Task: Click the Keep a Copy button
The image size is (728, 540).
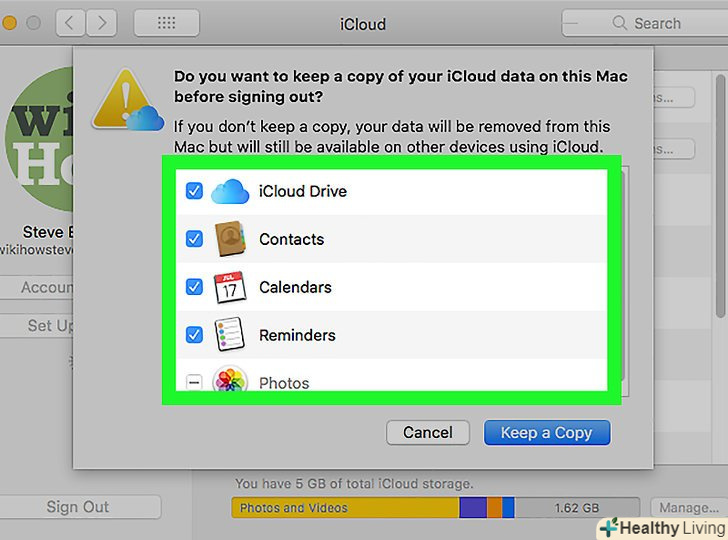Action: 547,433
